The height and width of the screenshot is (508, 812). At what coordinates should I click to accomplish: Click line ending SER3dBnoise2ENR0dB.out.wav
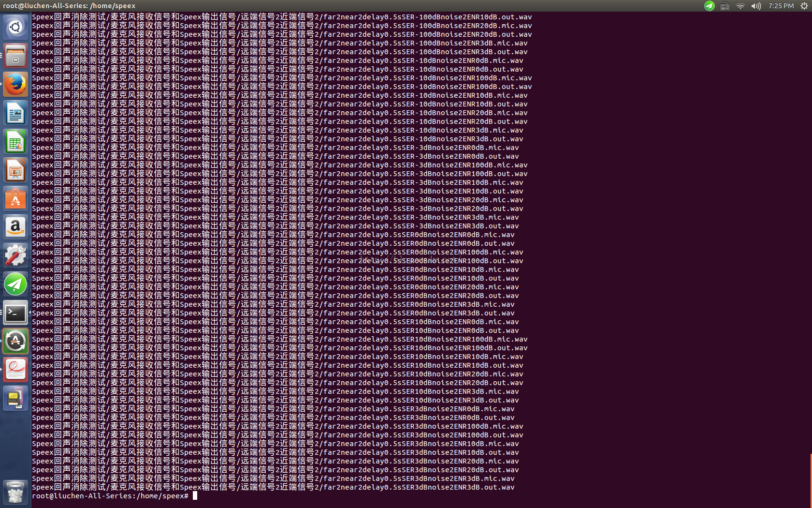coord(273,418)
